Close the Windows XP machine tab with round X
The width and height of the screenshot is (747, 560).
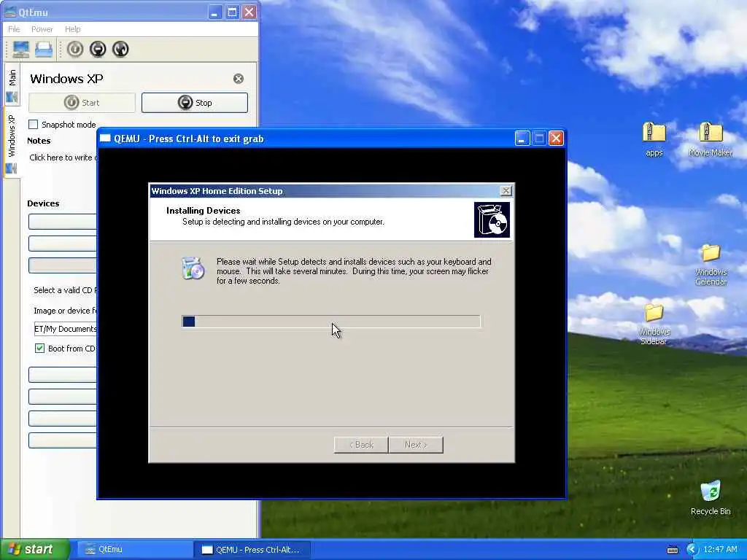pyautogui.click(x=239, y=79)
